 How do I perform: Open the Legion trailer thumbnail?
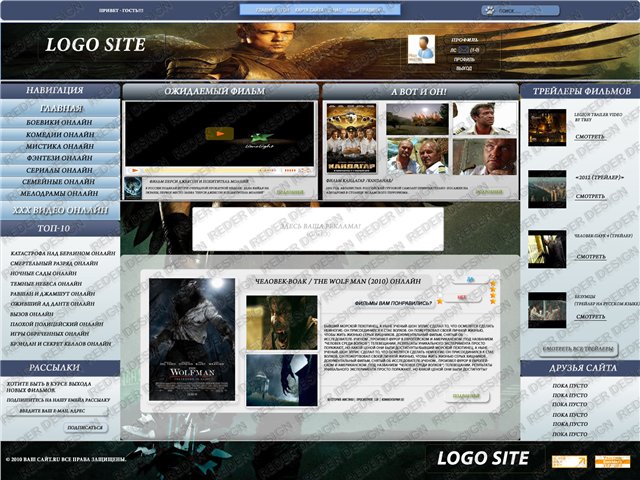547,127
